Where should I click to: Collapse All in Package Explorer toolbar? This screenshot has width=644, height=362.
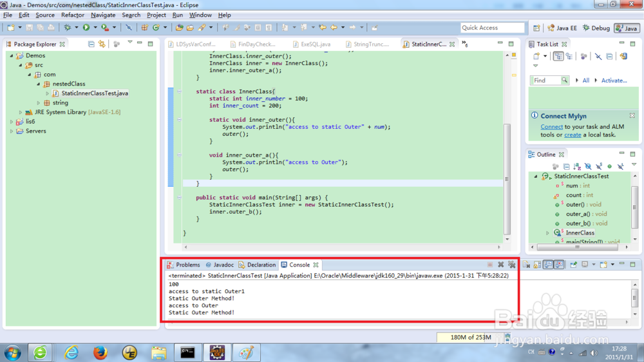[x=91, y=44]
